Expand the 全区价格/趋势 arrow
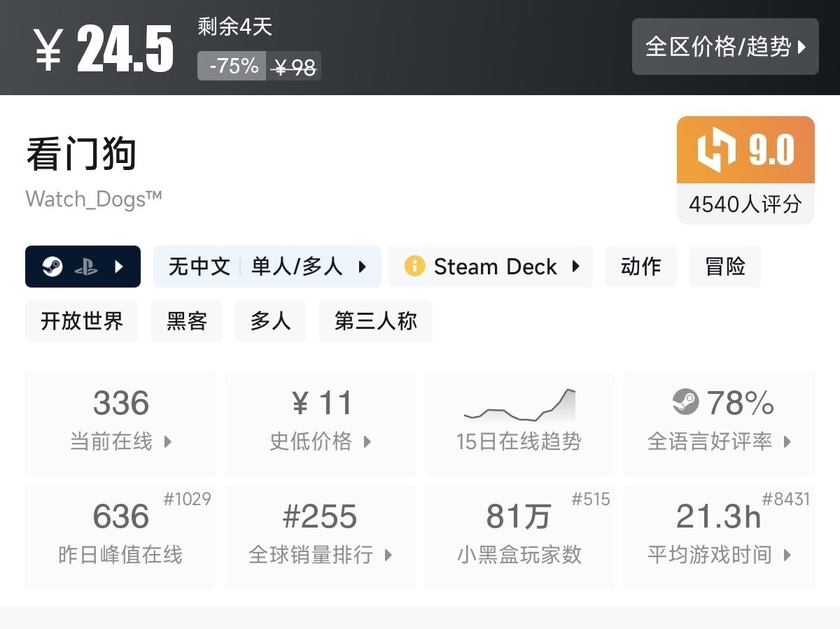 coord(801,48)
